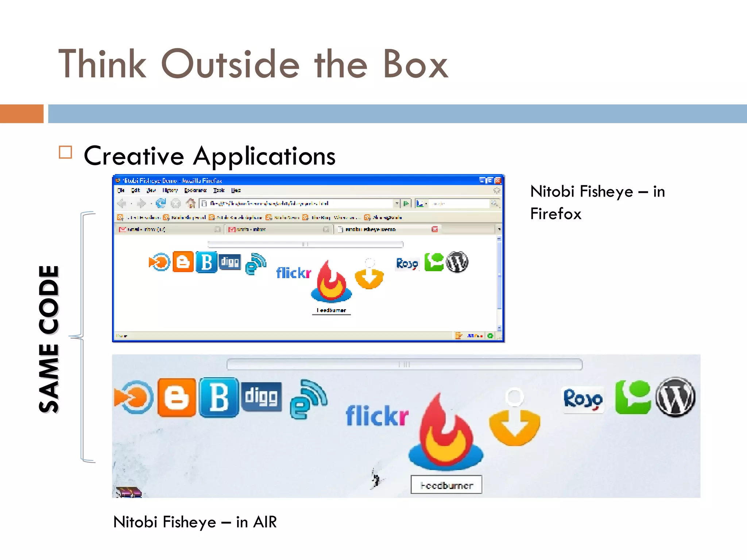Viewport: 747px width, 560px height.
Task: Open the address bar history dropdown
Action: click(x=397, y=203)
